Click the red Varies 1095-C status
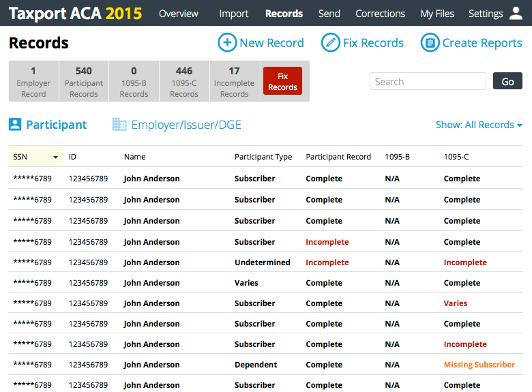The width and height of the screenshot is (532, 392). 456,303
